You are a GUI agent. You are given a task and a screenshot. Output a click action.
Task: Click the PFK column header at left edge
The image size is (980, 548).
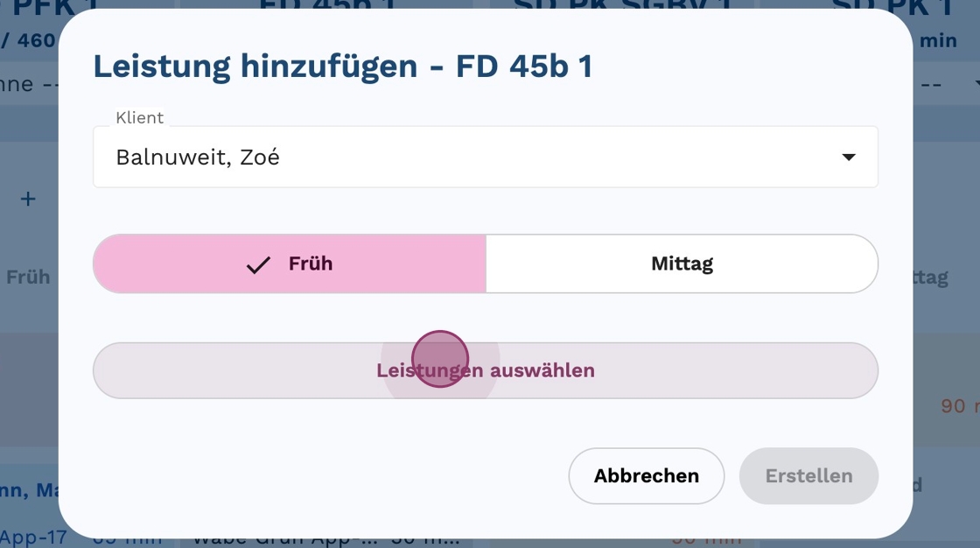pos(31,9)
